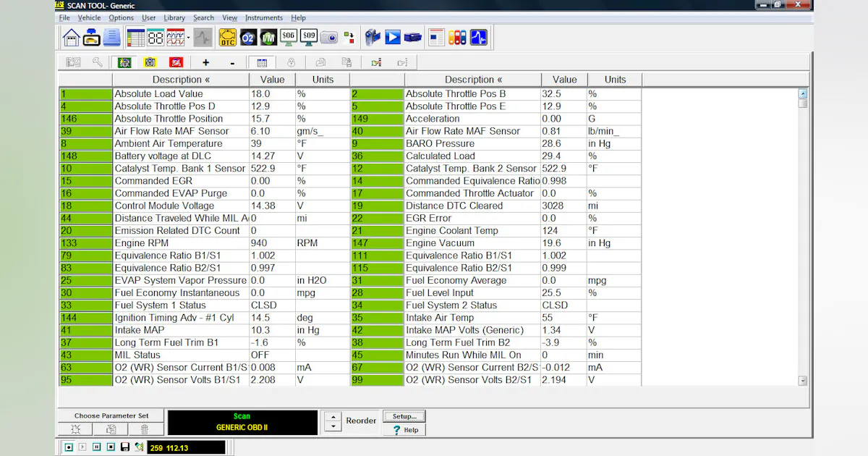Open the Options menu
868x456 pixels.
[x=122, y=17]
